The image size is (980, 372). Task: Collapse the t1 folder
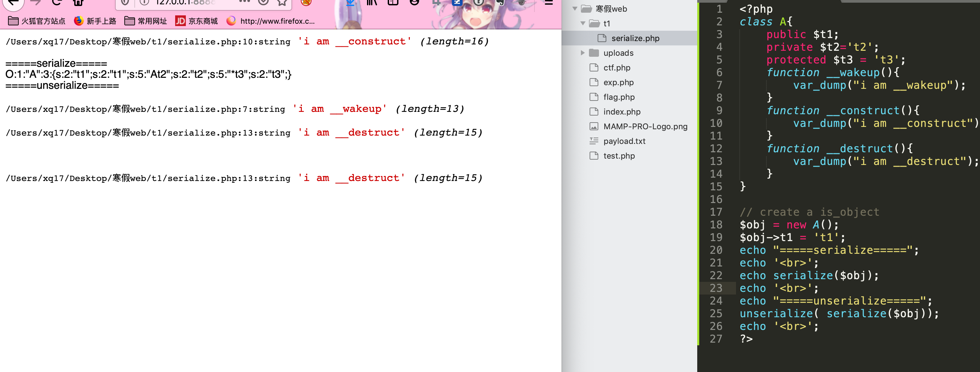point(583,24)
